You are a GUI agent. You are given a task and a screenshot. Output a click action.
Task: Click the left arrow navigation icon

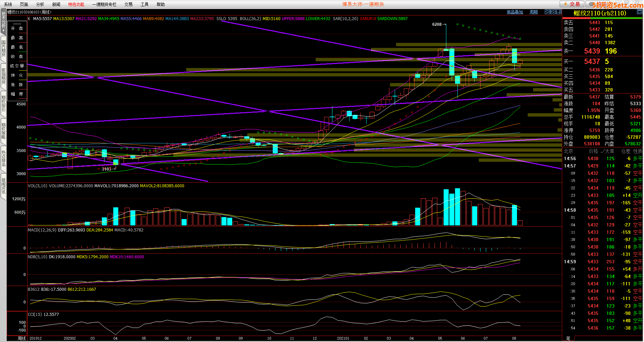(x=548, y=12)
